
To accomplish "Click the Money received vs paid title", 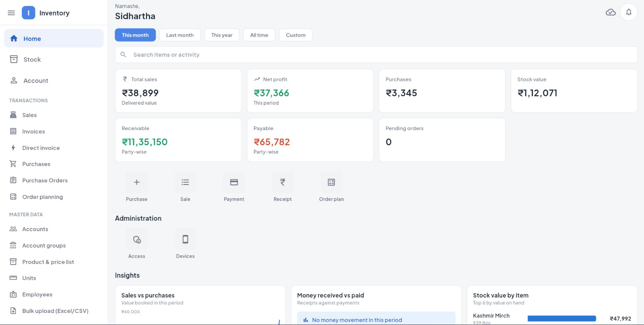I will coord(330,295).
